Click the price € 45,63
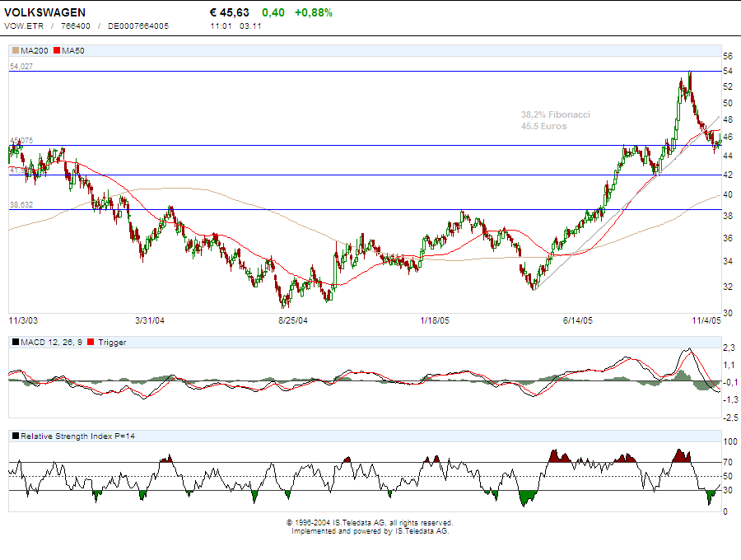741x560 pixels. pos(229,12)
